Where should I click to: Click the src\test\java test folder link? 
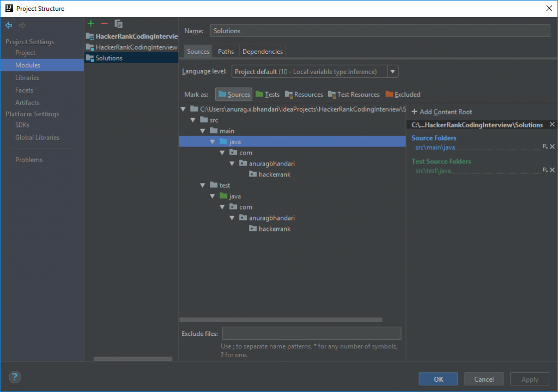pos(433,171)
